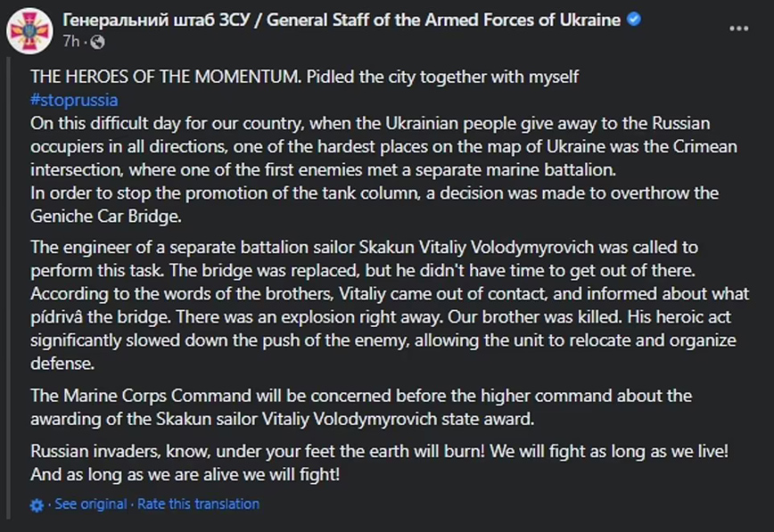
Task: Open the post options three-dot menu
Action: coord(738,29)
